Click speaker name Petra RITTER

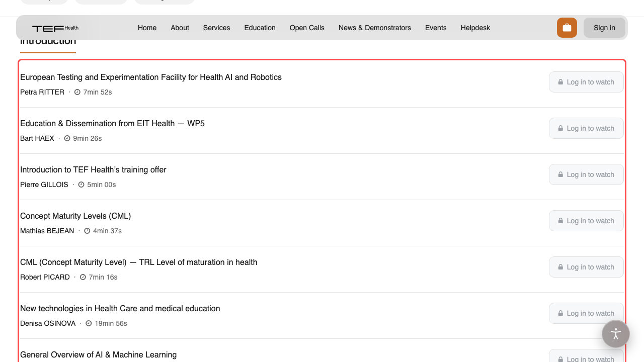click(x=42, y=92)
